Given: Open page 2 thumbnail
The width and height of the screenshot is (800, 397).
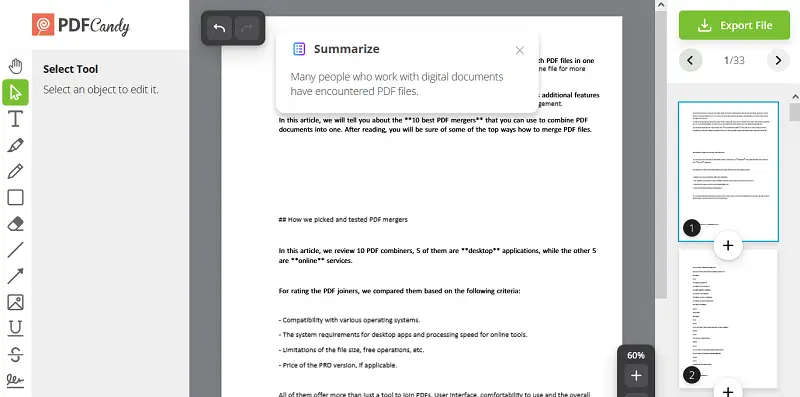Looking at the screenshot, I should point(728,319).
